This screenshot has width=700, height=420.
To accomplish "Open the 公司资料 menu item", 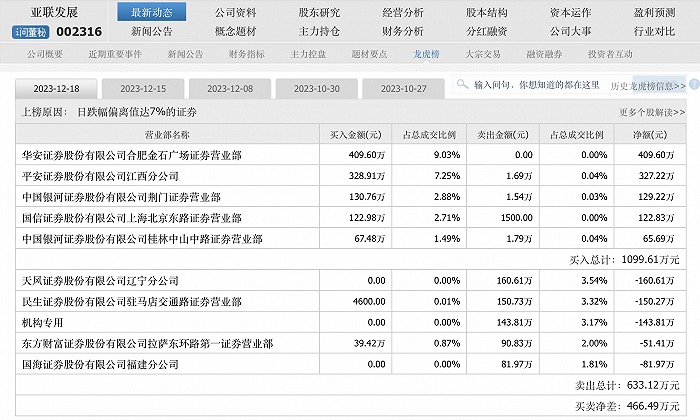I will [235, 13].
